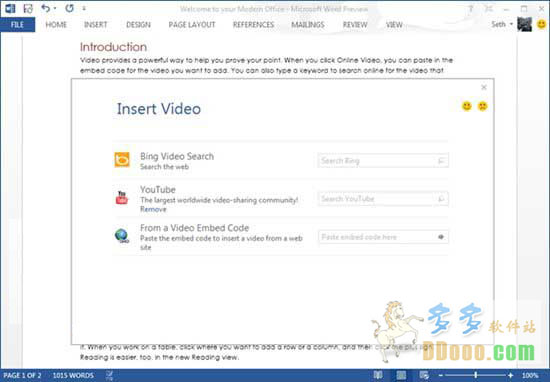
Task: Click the Introduction heading in document
Action: point(113,47)
